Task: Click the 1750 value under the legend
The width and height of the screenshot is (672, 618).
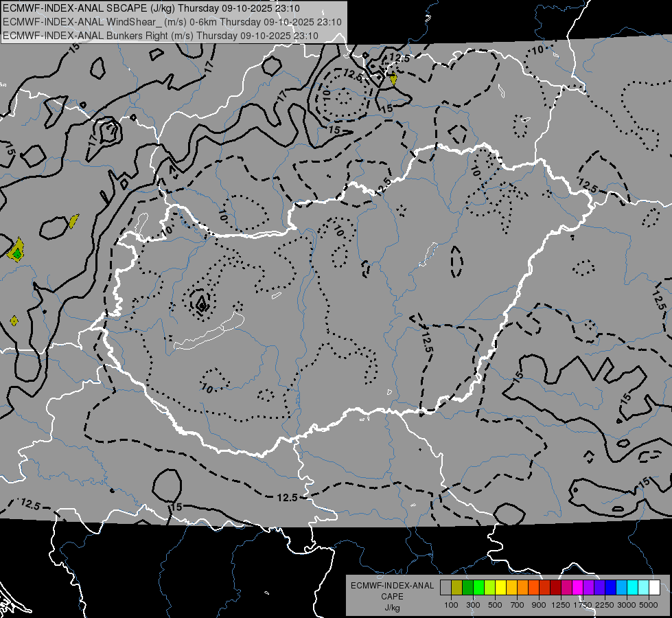Action: tap(583, 605)
